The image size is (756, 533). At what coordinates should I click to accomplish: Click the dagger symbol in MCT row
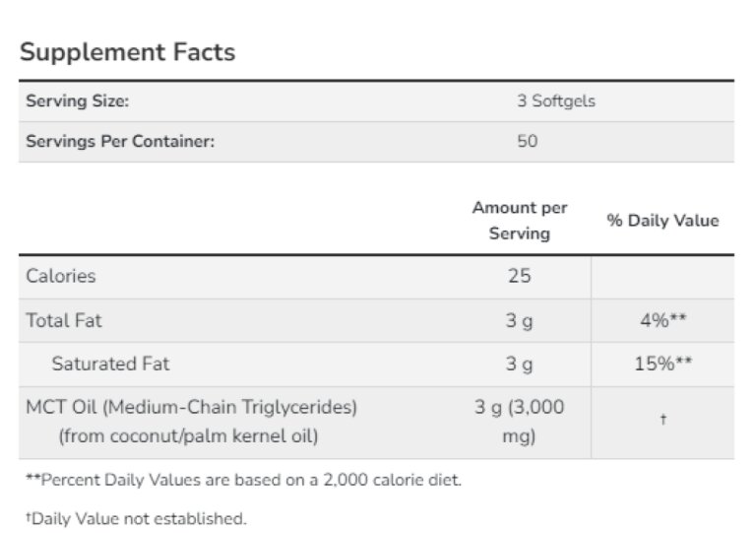(662, 421)
